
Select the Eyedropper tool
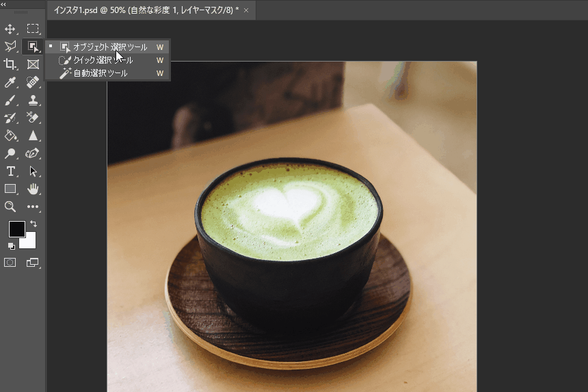coord(10,82)
